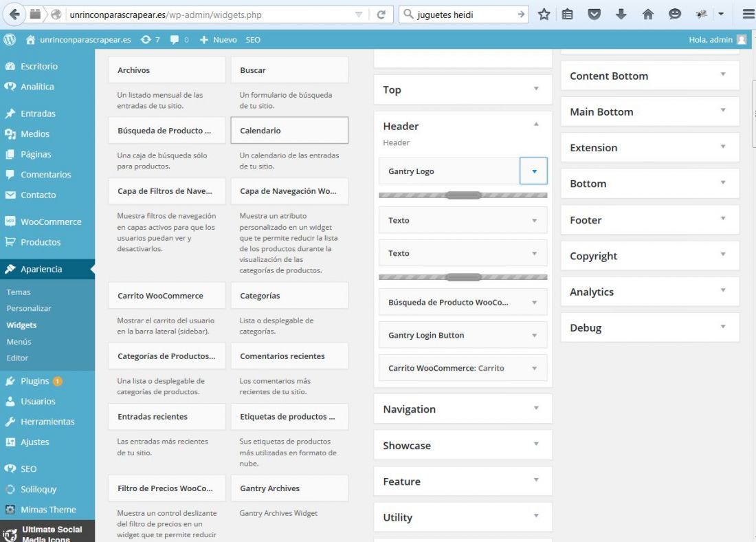The width and height of the screenshot is (756, 542).
Task: Open the Personalizar submenu item
Action: [x=29, y=308]
